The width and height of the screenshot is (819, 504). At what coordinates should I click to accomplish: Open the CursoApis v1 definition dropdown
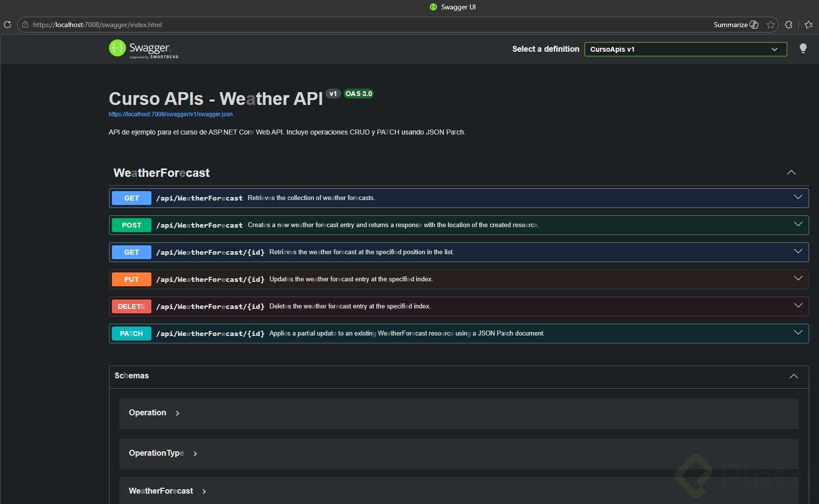685,49
